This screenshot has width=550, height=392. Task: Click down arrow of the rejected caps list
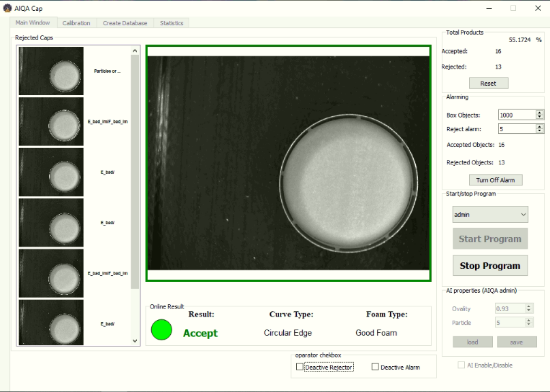coord(135,340)
